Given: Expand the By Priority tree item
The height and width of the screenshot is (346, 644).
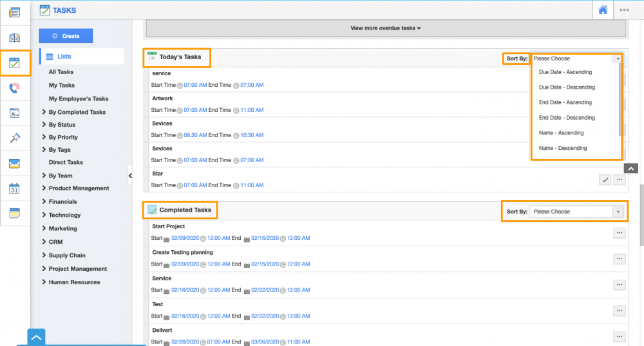Looking at the screenshot, I should (63, 137).
